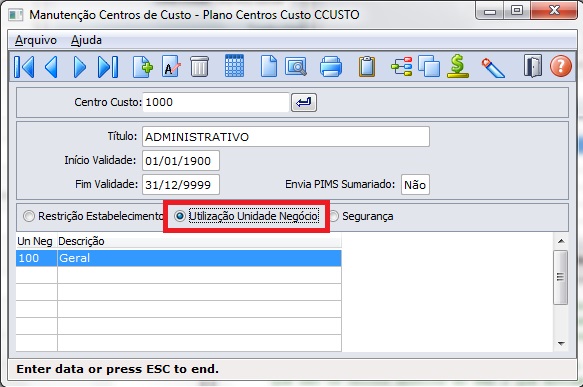Screen dimensions: 583x387
Task: Click the Centro Custo input field
Action: 216,102
